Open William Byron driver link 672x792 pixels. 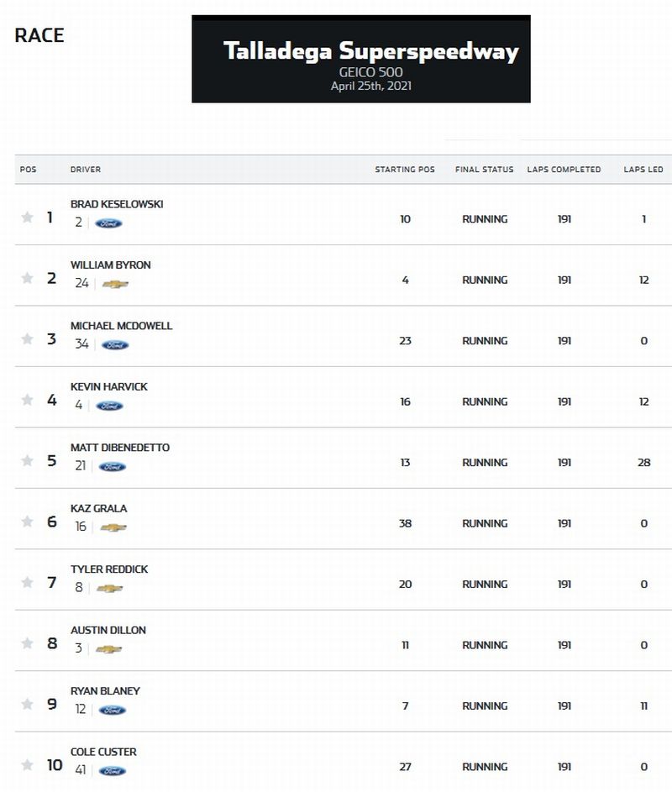(111, 265)
